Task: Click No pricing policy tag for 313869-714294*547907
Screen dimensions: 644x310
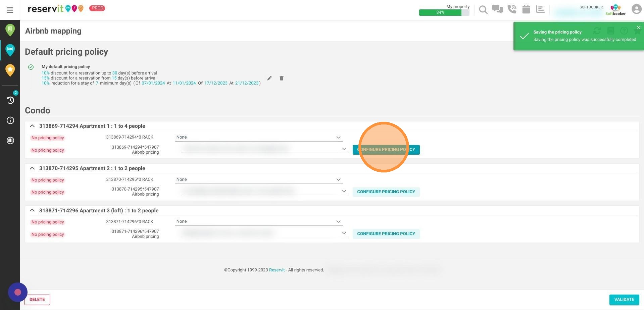Action: (48, 150)
